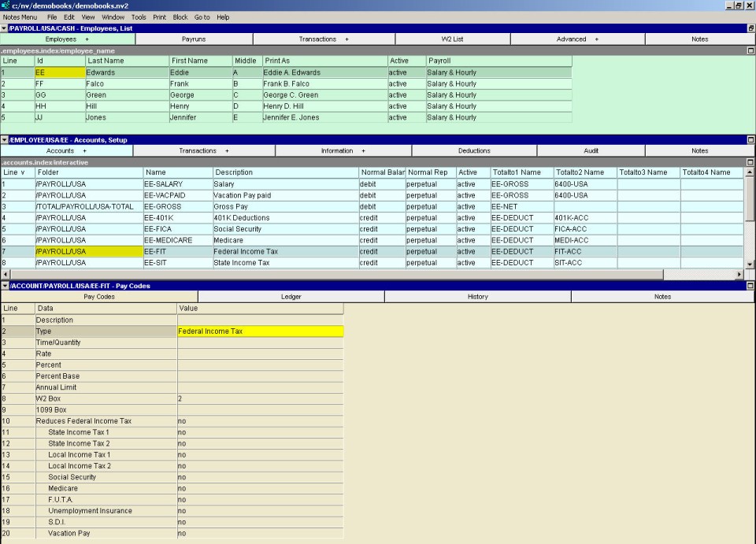Viewport: 756px width, 544px height.
Task: Switch to the Payruns tab
Action: click(194, 39)
